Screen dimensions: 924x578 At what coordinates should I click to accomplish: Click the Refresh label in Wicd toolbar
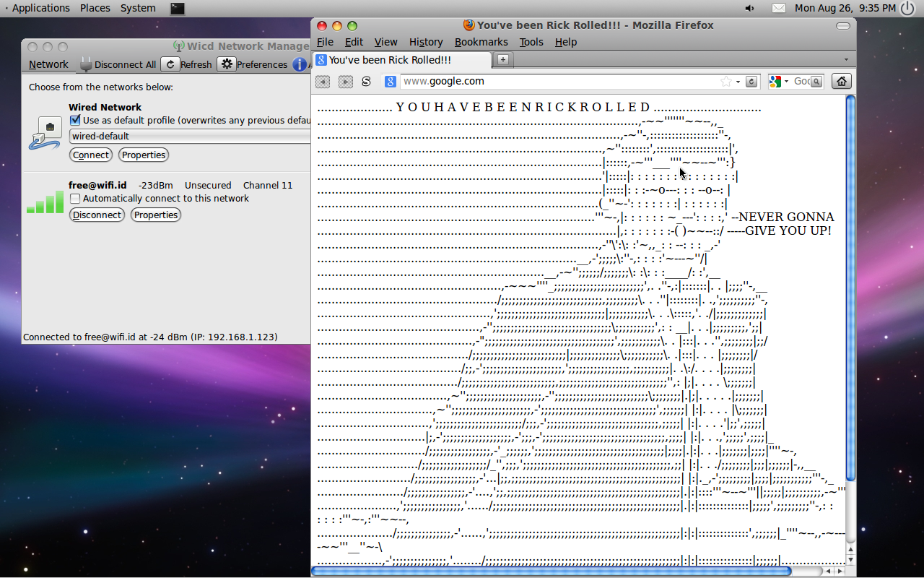[196, 64]
